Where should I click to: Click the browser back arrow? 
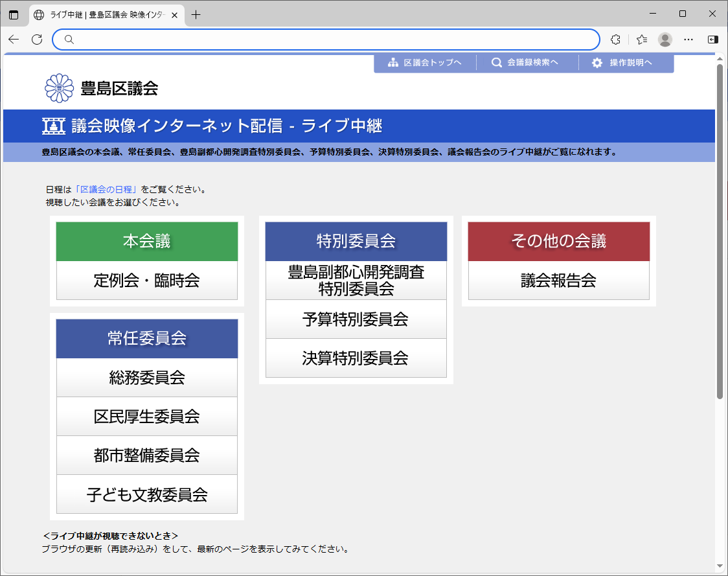pyautogui.click(x=14, y=40)
